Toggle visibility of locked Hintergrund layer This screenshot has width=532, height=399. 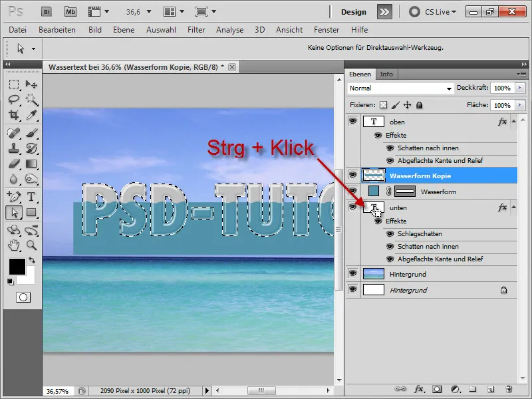(353, 289)
